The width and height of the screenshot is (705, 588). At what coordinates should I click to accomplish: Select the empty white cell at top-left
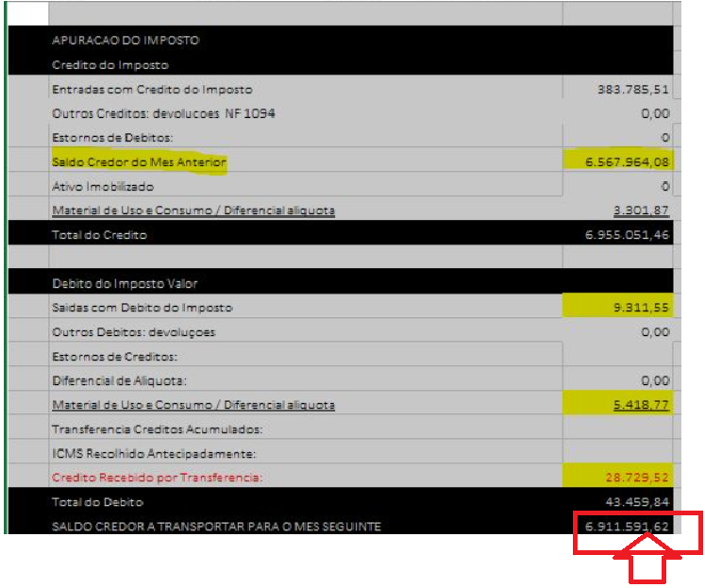point(28,13)
